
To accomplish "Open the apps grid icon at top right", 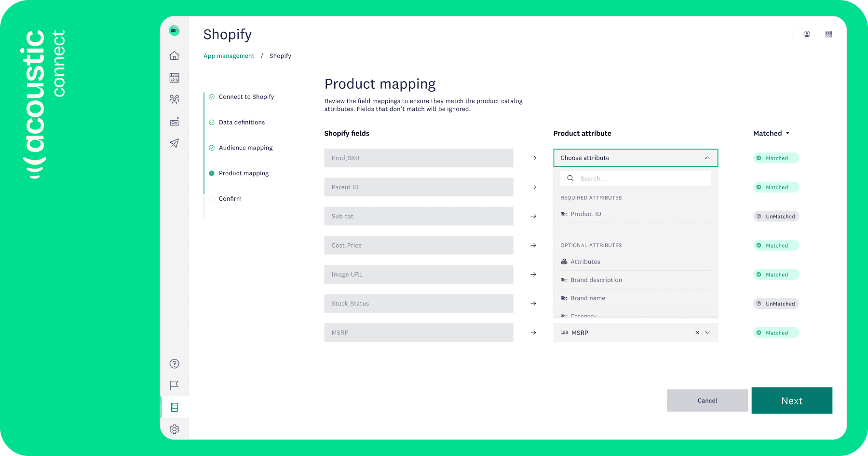I will 828,34.
